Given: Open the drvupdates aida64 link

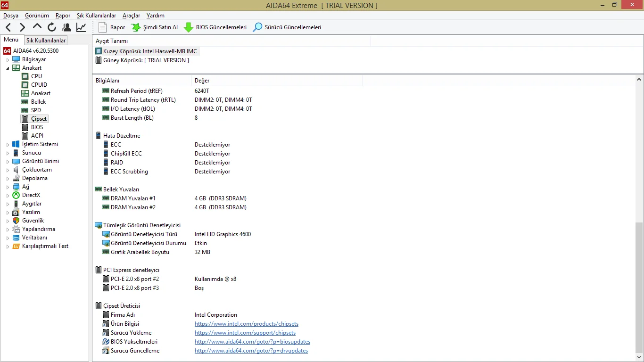Looking at the screenshot, I should tap(251, 351).
